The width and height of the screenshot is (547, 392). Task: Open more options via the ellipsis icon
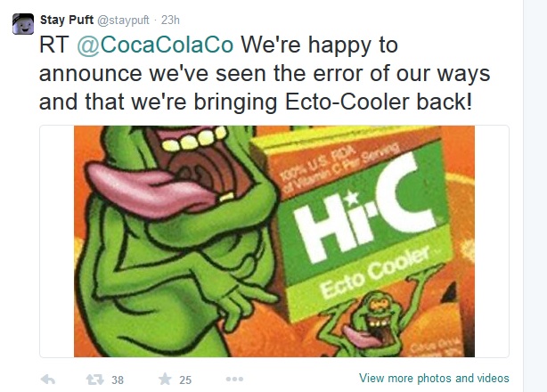(x=234, y=380)
